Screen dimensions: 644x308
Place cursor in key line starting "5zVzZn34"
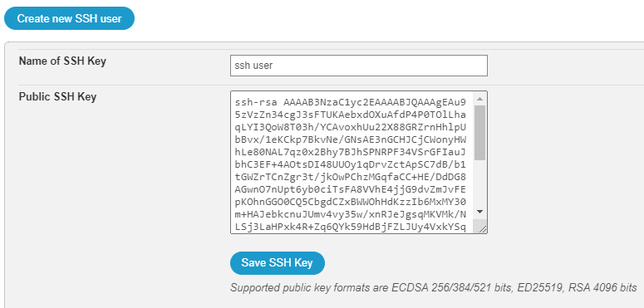(x=351, y=115)
